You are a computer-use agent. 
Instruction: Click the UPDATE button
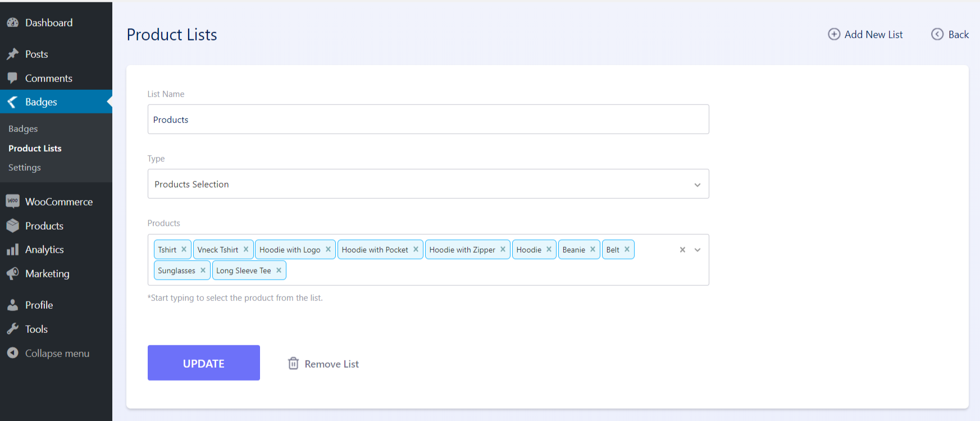[x=203, y=363]
